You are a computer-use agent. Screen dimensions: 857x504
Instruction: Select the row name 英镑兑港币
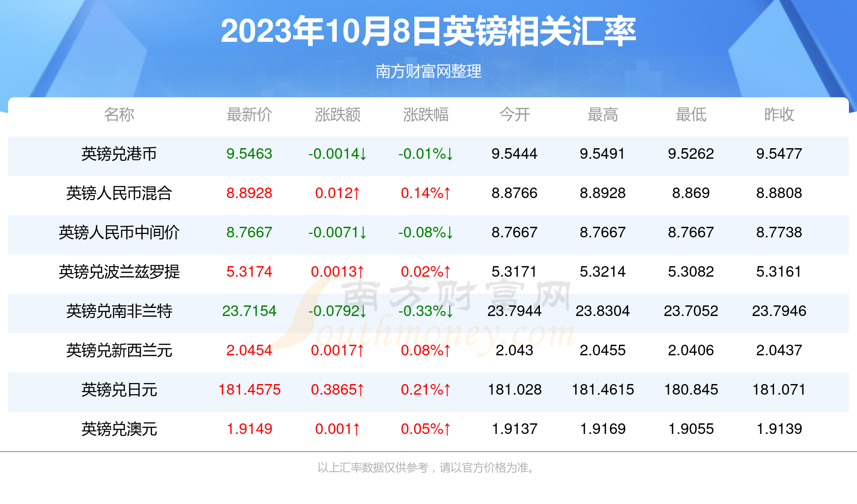(119, 154)
